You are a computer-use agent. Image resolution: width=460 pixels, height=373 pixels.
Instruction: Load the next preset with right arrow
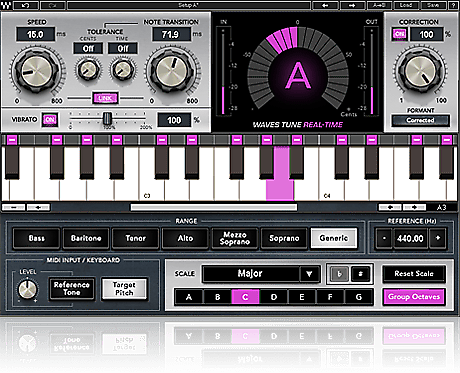352,5
